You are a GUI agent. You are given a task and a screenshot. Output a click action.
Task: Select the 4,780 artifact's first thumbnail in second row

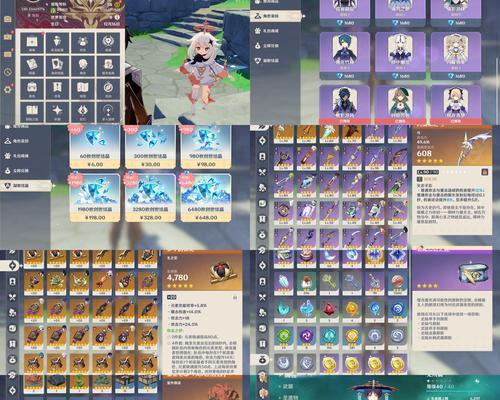pos(34,283)
